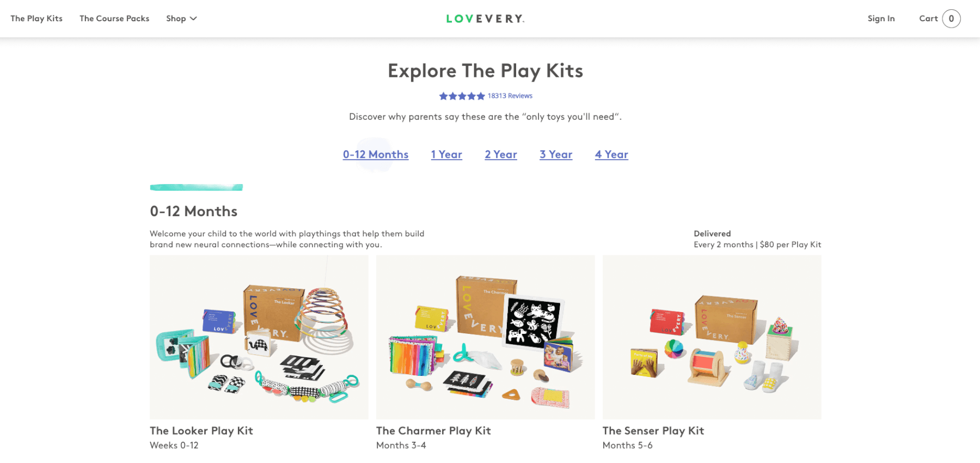Click the Lovevery logo
The width and height of the screenshot is (980, 463).
[x=485, y=19]
